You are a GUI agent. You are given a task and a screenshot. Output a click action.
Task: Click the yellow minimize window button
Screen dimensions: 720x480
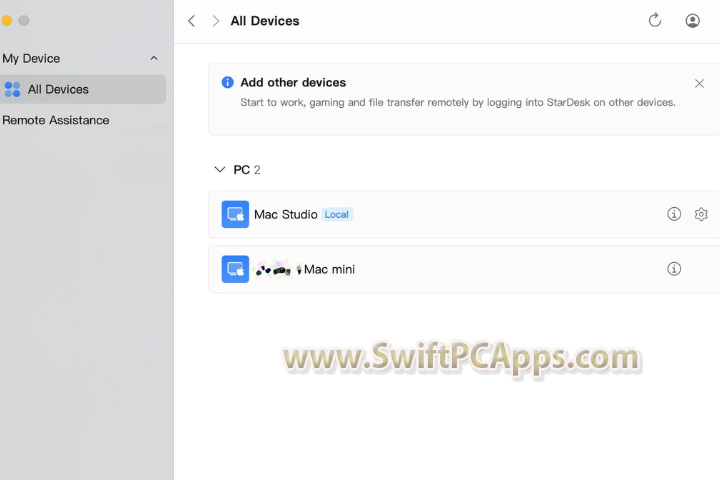point(6,21)
